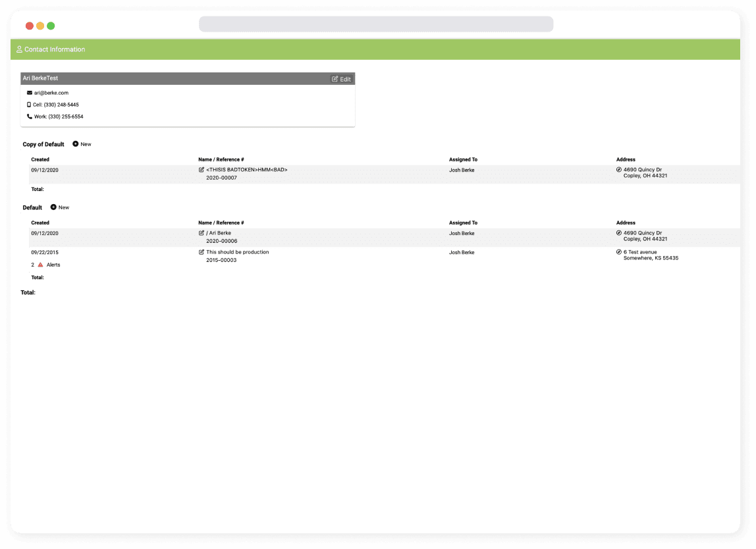Click the person icon in Contact Information header
Viewport: 756px width, 549px height.
19,49
